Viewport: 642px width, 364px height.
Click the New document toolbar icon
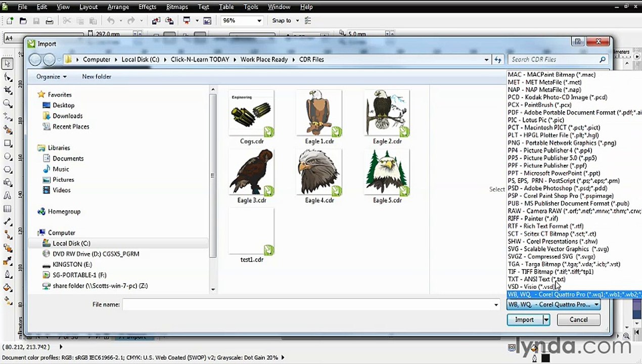pyautogui.click(x=10, y=21)
